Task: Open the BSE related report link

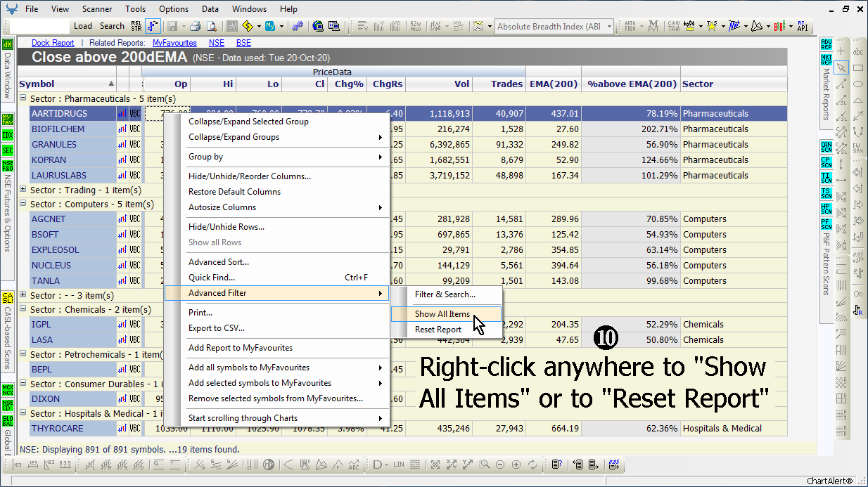Action: click(x=243, y=43)
